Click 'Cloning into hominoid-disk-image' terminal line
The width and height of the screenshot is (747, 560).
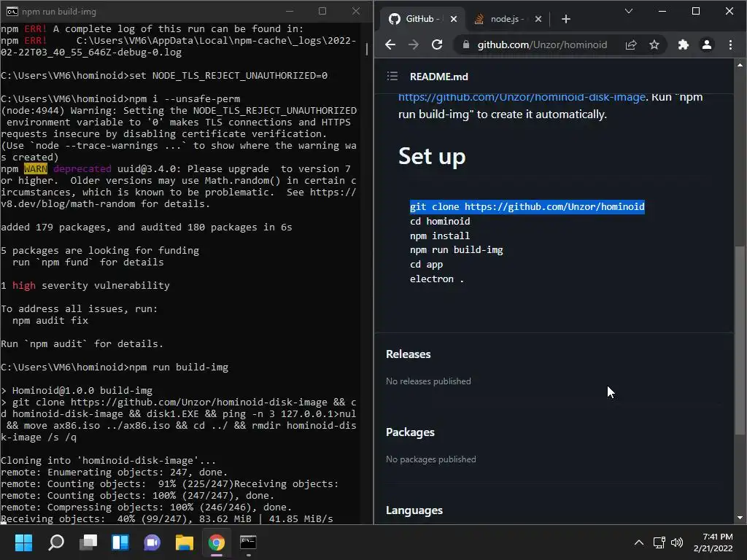(x=108, y=461)
